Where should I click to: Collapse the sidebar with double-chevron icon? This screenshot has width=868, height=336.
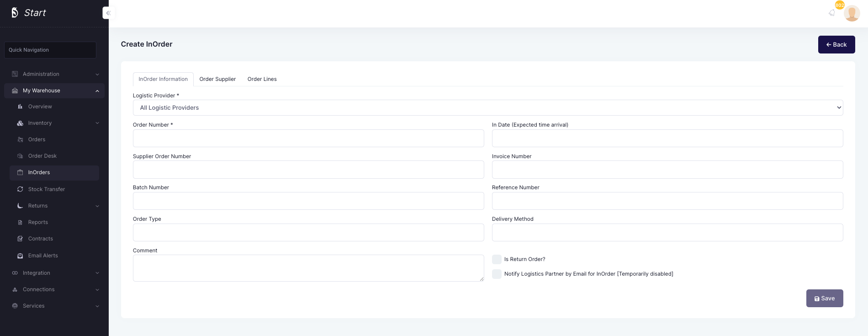pos(108,13)
